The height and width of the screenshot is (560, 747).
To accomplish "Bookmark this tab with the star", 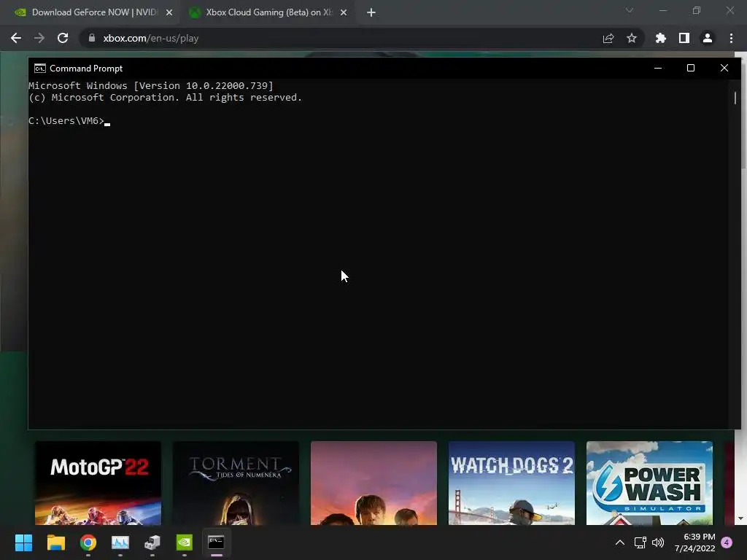I will point(632,38).
